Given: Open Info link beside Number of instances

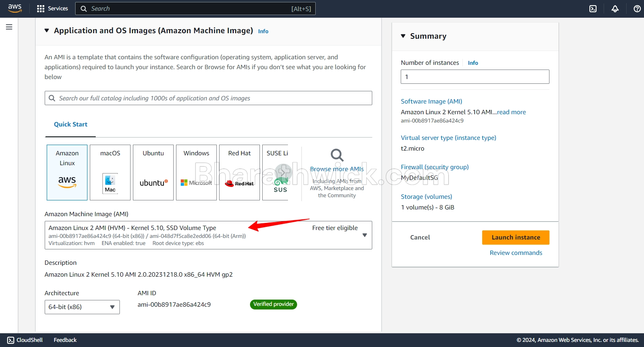Looking at the screenshot, I should pos(473,63).
